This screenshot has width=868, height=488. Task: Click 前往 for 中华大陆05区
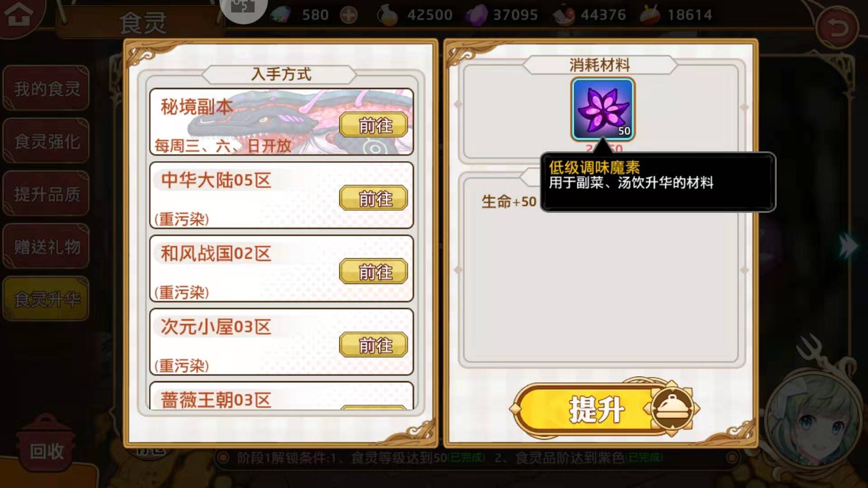coord(373,198)
